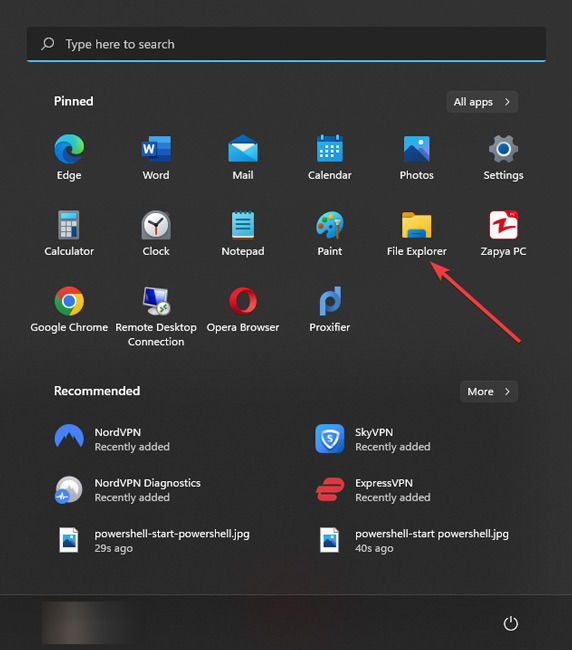Start Opera Browser
The image size is (572, 650).
pyautogui.click(x=243, y=309)
